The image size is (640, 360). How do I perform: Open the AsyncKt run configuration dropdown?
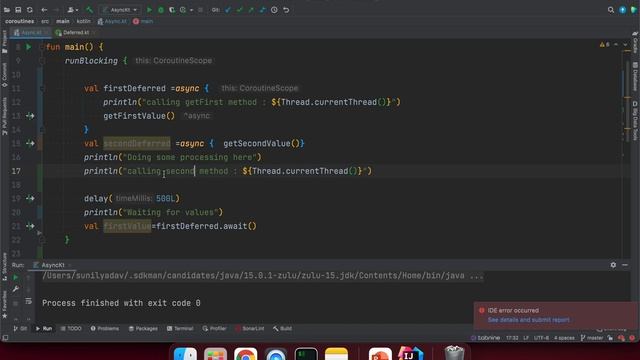(120, 10)
